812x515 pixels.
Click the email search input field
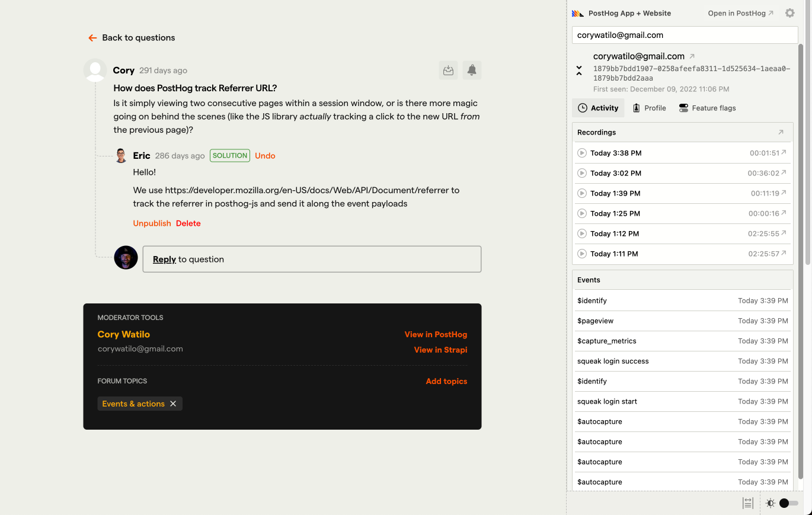point(685,35)
